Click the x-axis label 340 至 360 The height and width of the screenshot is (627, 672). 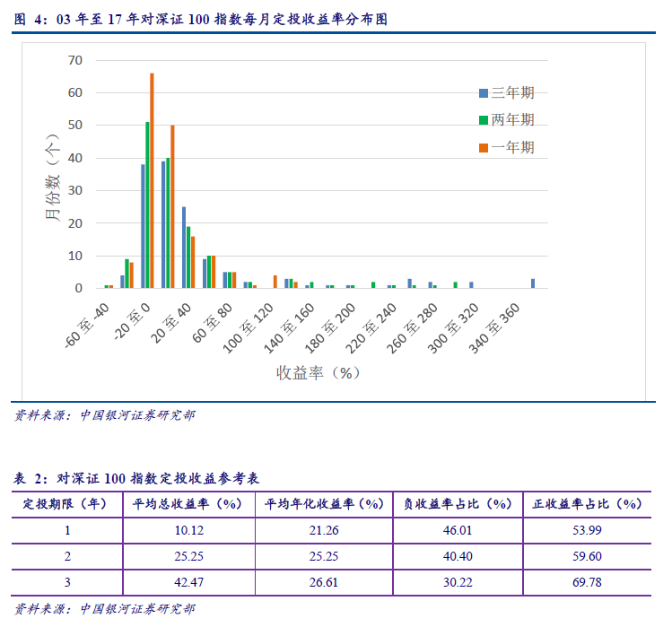tap(494, 328)
